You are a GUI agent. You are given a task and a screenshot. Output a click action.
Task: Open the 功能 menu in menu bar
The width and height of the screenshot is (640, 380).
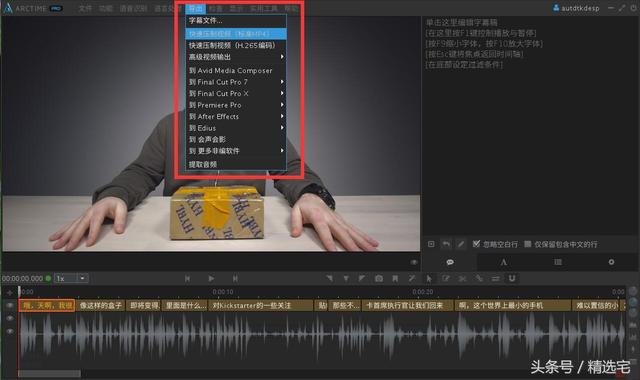[106, 8]
